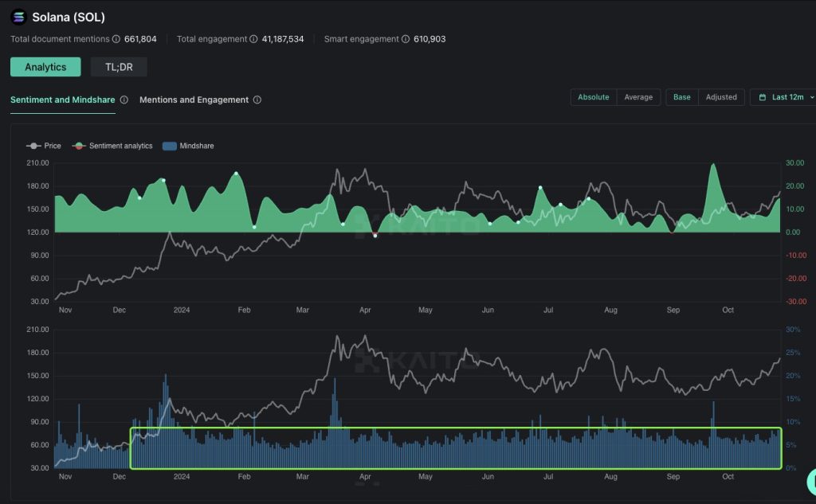Click the 5% mindshare axis label
Image resolution: width=816 pixels, height=504 pixels.
pyautogui.click(x=790, y=445)
